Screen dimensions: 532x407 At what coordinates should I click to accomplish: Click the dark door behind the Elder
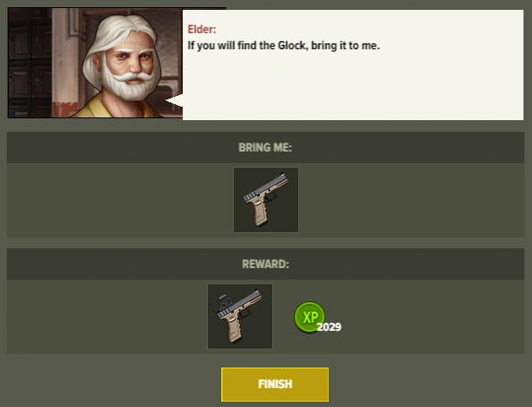(30, 63)
